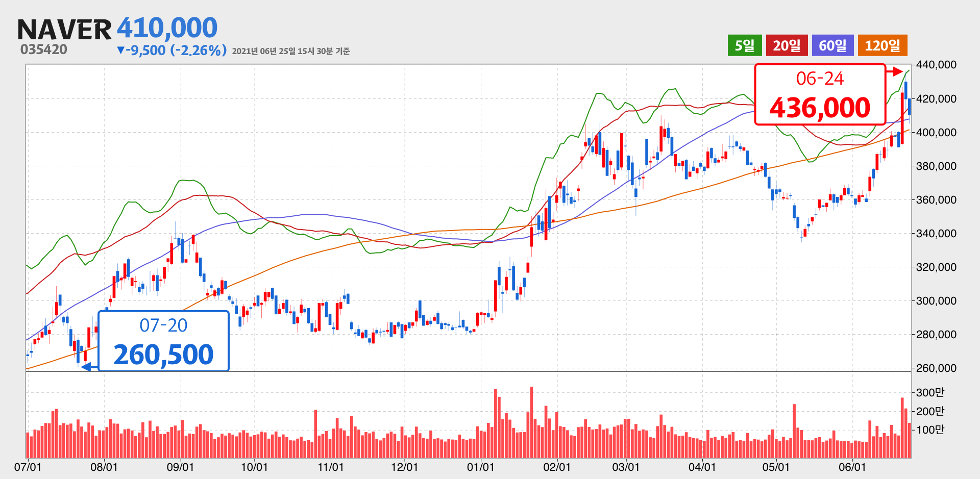Click the 06/01 date axis label
This screenshot has height=479, width=980.
click(852, 467)
